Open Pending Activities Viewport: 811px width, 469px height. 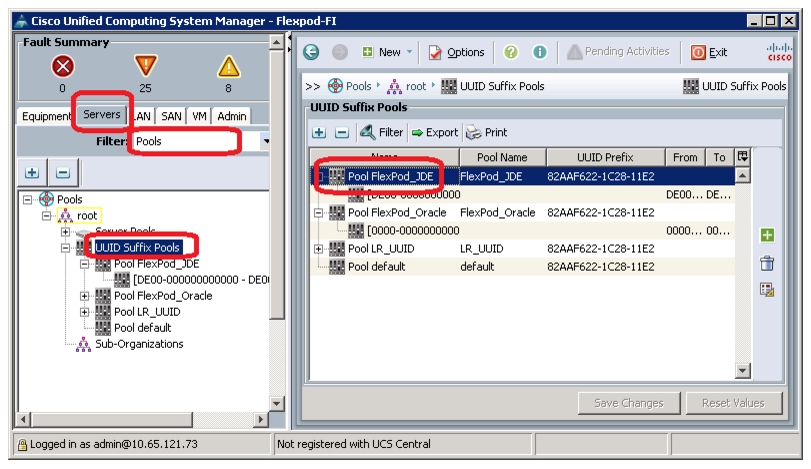618,51
